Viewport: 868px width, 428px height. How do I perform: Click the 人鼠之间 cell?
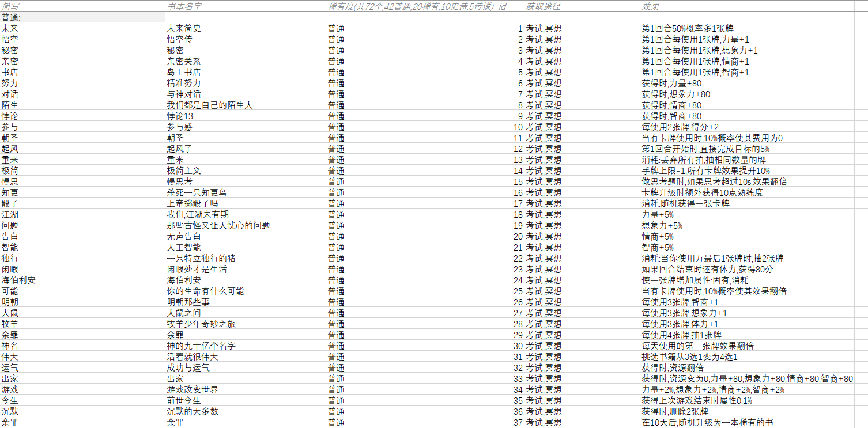(246, 313)
